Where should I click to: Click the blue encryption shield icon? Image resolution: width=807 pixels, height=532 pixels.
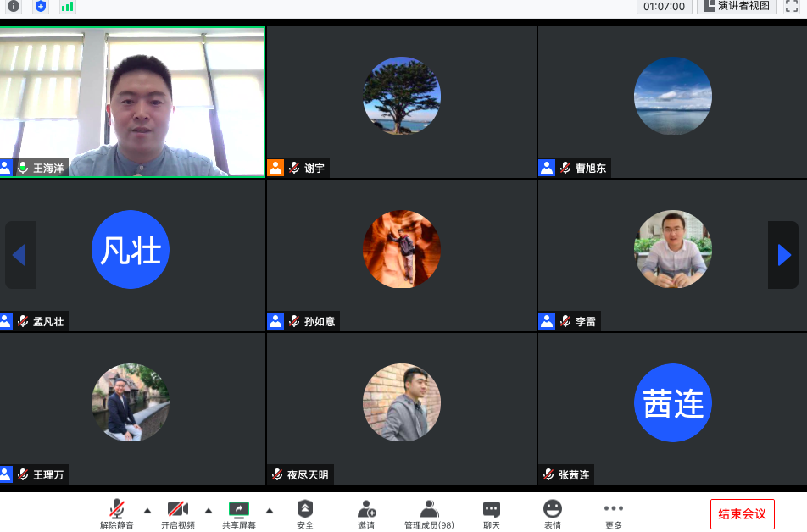click(41, 6)
